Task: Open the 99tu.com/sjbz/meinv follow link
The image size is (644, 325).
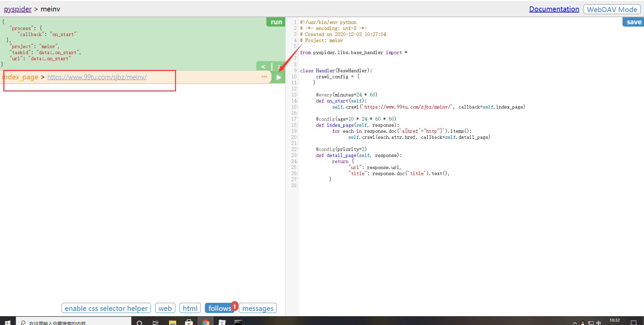Action: coord(97,77)
